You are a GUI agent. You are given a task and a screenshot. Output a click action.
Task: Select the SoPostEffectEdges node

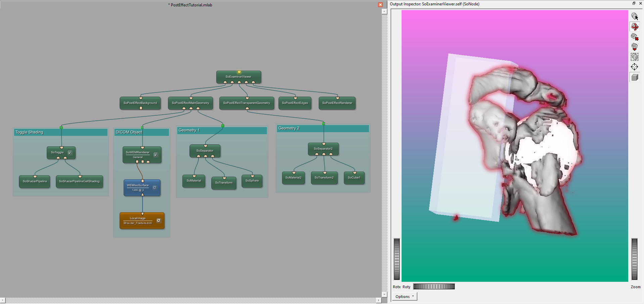click(295, 103)
